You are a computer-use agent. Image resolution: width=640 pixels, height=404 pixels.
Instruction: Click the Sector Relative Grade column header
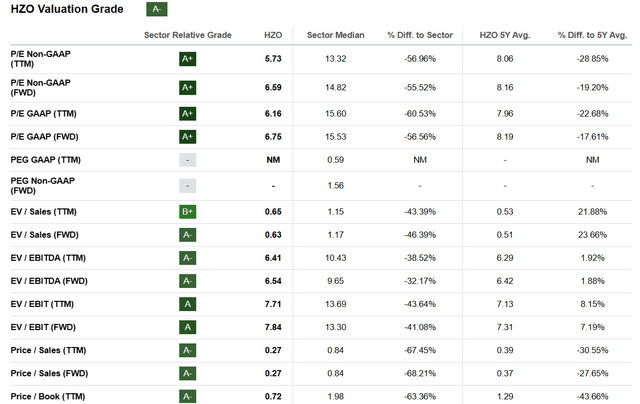[188, 35]
